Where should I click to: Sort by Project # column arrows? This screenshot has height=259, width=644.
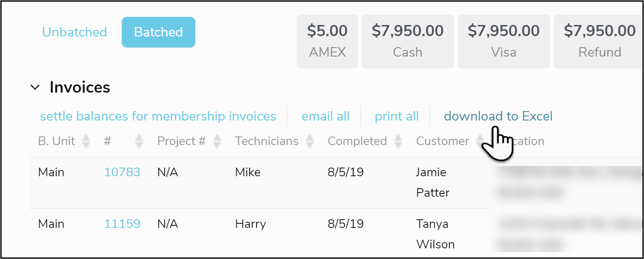click(x=217, y=141)
